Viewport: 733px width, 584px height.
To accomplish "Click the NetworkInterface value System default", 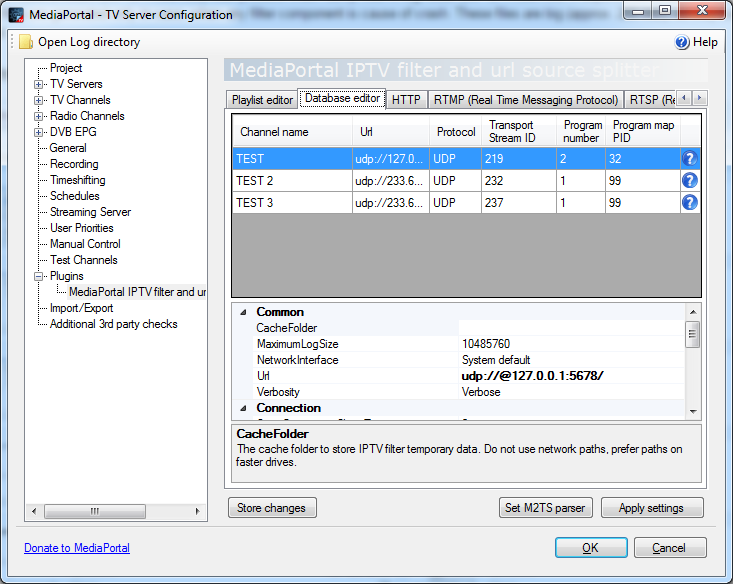I will (496, 360).
